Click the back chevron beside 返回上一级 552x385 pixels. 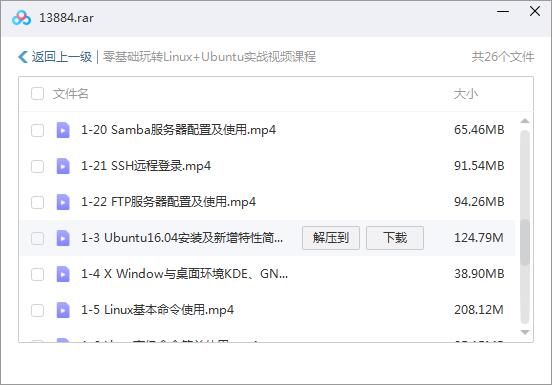point(23,57)
